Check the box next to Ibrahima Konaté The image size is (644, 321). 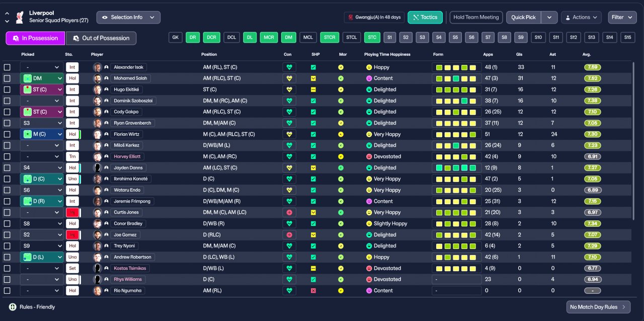click(x=7, y=179)
